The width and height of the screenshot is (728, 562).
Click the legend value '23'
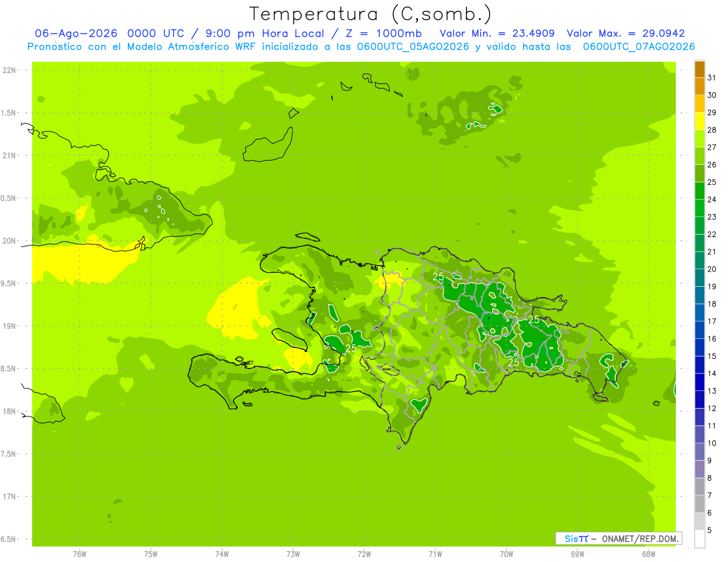[x=712, y=217]
